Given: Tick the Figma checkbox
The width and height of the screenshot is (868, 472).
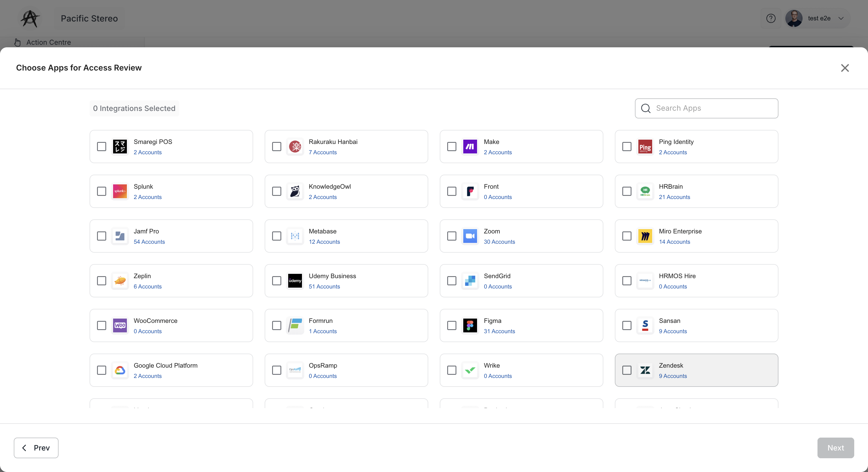Looking at the screenshot, I should tap(452, 325).
